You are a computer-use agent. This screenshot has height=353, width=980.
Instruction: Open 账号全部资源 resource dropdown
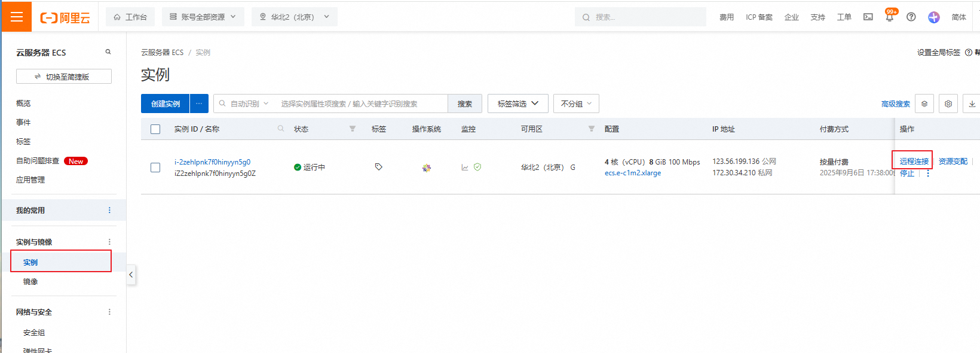point(203,17)
